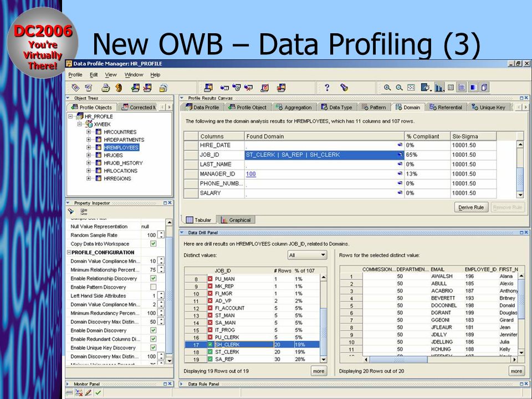This screenshot has height=399, width=532.
Task: Expand the HRCOUNTRIES tree node
Action: click(x=89, y=132)
